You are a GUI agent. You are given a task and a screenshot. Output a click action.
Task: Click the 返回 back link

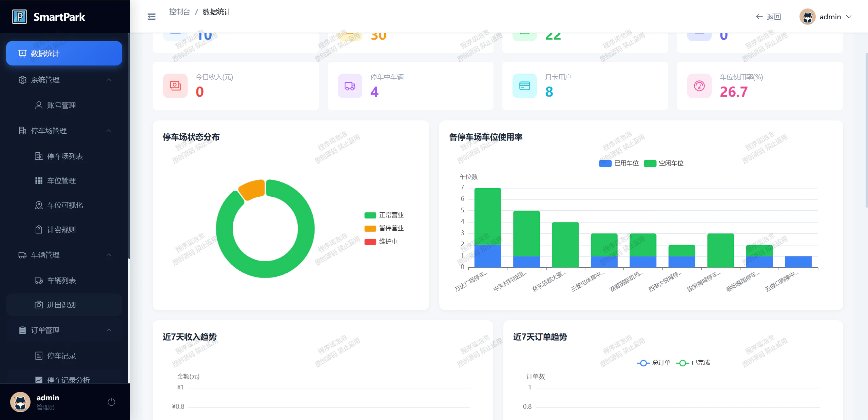(769, 17)
